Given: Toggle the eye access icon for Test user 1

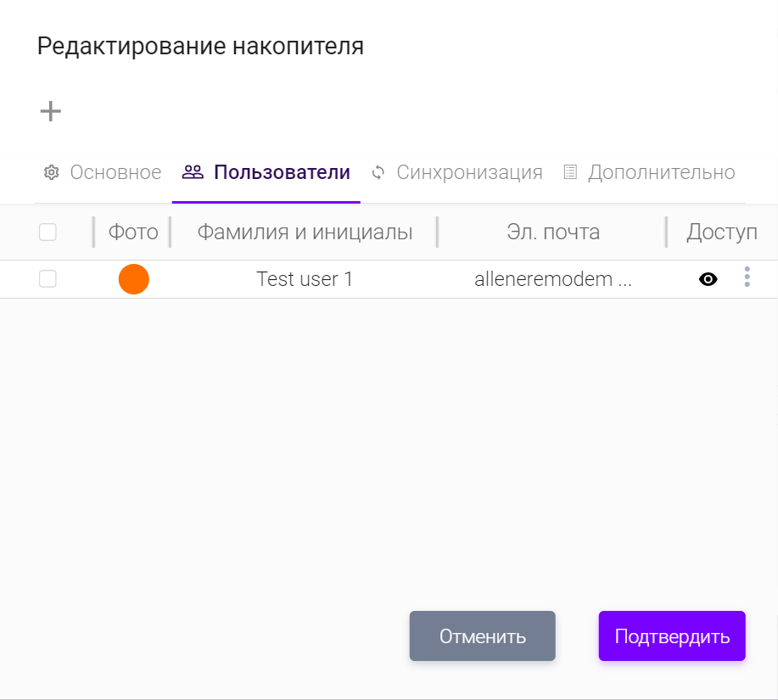Looking at the screenshot, I should coord(708,279).
